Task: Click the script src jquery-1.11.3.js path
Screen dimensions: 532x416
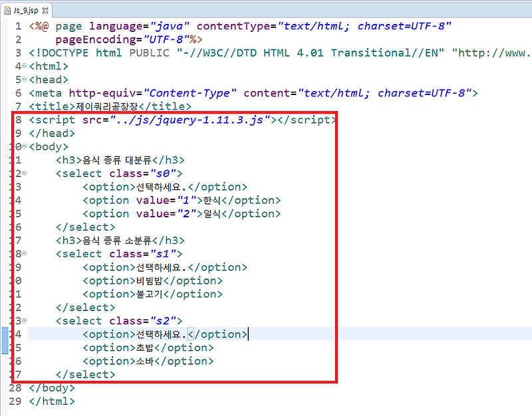Action: [190, 120]
